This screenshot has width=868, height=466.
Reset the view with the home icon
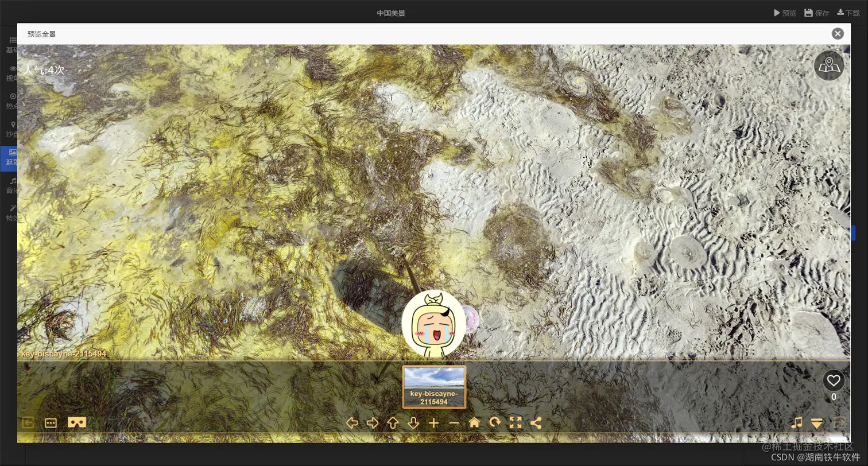474,423
